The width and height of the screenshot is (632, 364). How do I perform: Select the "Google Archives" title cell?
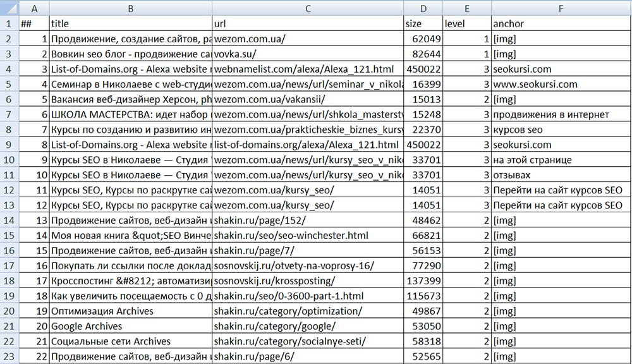coord(131,327)
